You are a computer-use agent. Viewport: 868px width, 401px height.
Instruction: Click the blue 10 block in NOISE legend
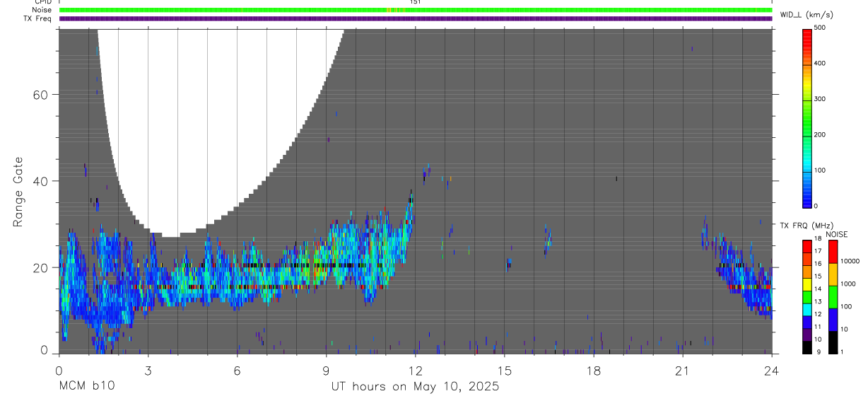[833, 320]
